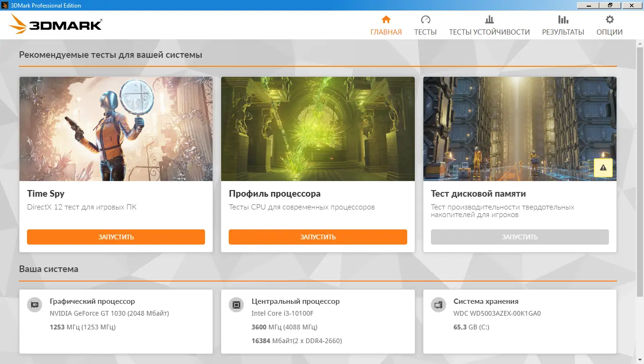Click the Time Spy title
Image resolution: width=644 pixels, height=364 pixels.
[46, 193]
